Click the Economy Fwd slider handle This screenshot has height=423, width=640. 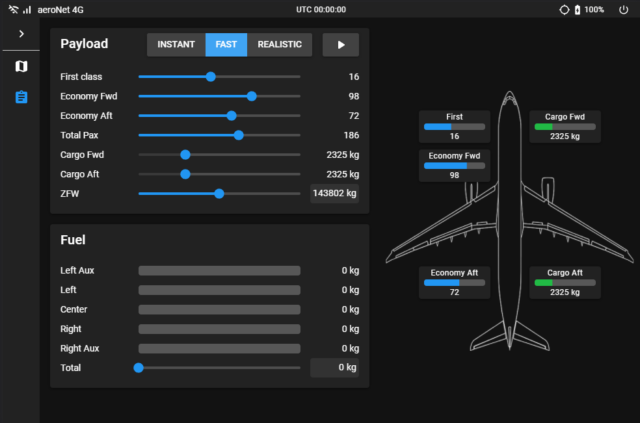(251, 96)
